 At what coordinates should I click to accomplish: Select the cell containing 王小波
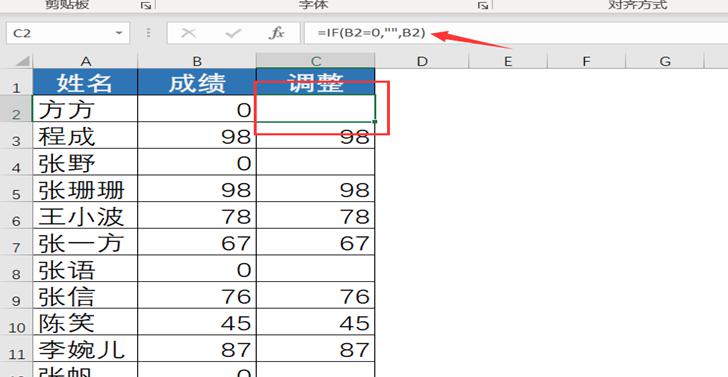tap(85, 215)
